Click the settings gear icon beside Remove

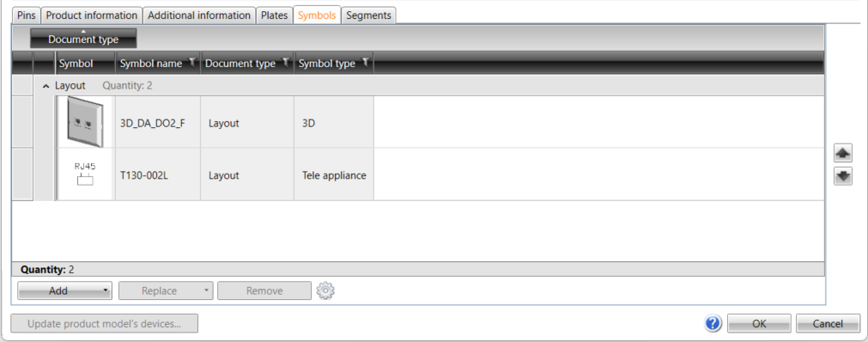(325, 290)
